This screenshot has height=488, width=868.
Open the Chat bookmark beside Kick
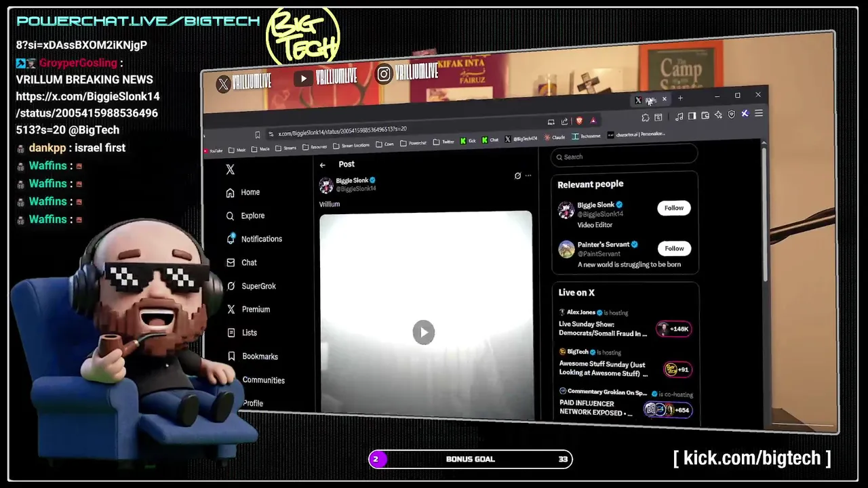[x=490, y=140]
